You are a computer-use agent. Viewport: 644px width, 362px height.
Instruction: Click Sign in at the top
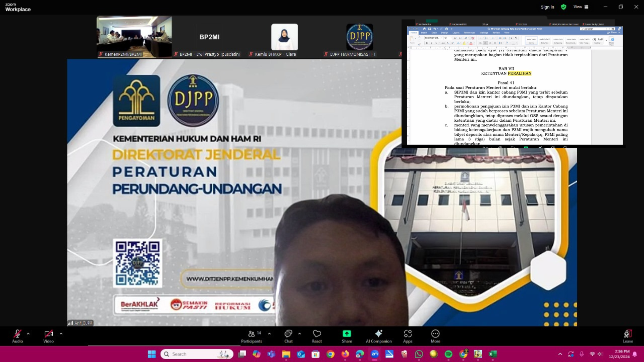[x=547, y=7]
